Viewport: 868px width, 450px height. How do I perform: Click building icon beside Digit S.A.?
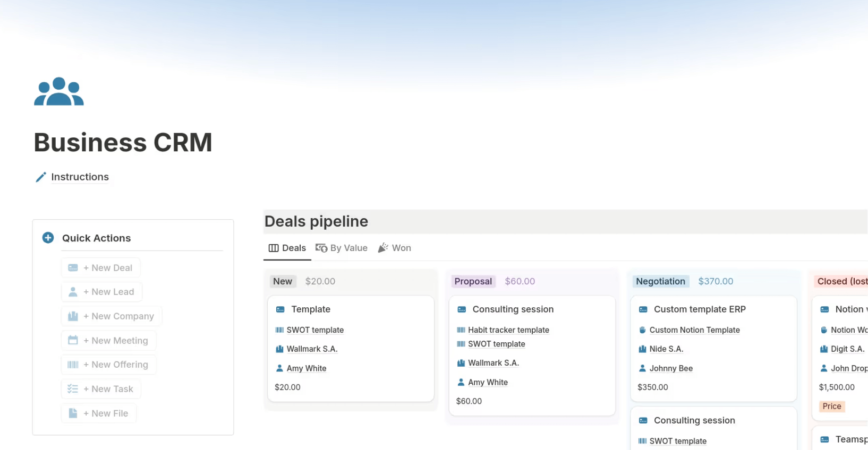(824, 349)
